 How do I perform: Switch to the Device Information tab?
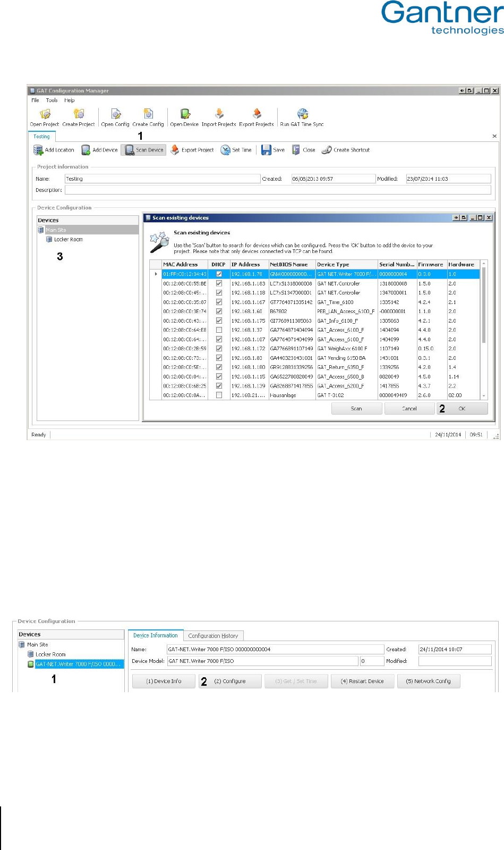coord(155,635)
